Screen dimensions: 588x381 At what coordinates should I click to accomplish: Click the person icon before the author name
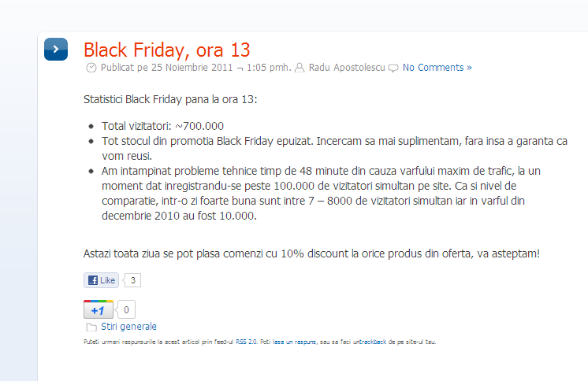pyautogui.click(x=300, y=68)
